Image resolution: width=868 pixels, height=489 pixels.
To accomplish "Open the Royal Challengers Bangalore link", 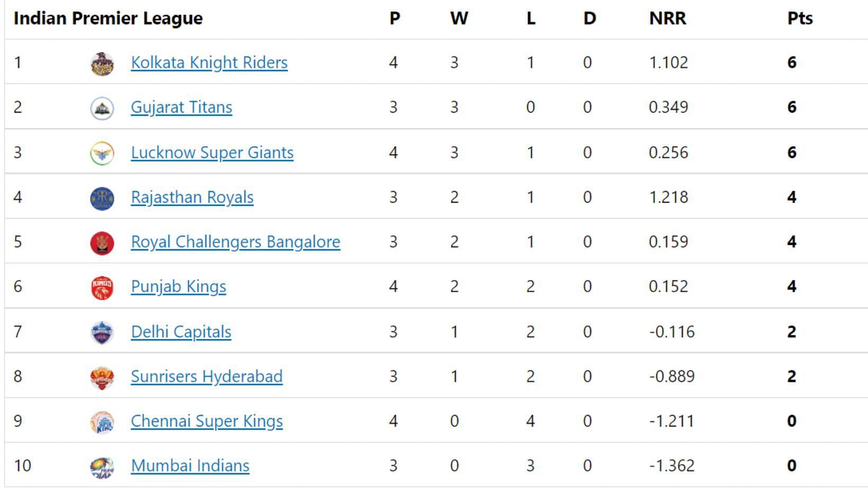I will 236,242.
